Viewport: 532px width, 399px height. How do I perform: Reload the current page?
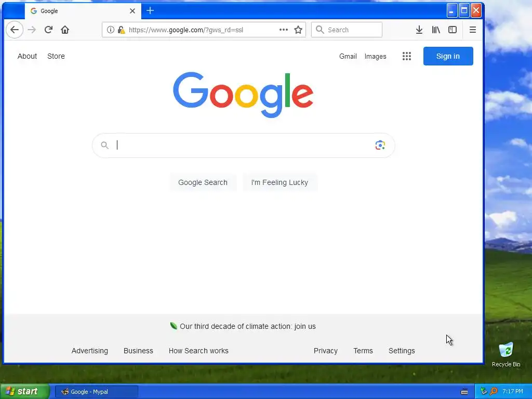(x=48, y=30)
